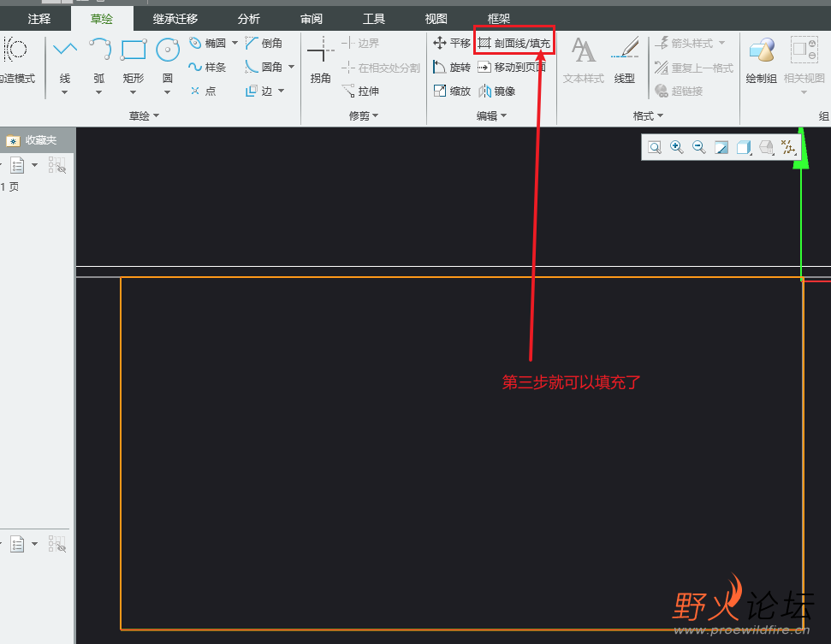Click the 拉伸 stretch tool
This screenshot has width=831, height=644.
[361, 92]
